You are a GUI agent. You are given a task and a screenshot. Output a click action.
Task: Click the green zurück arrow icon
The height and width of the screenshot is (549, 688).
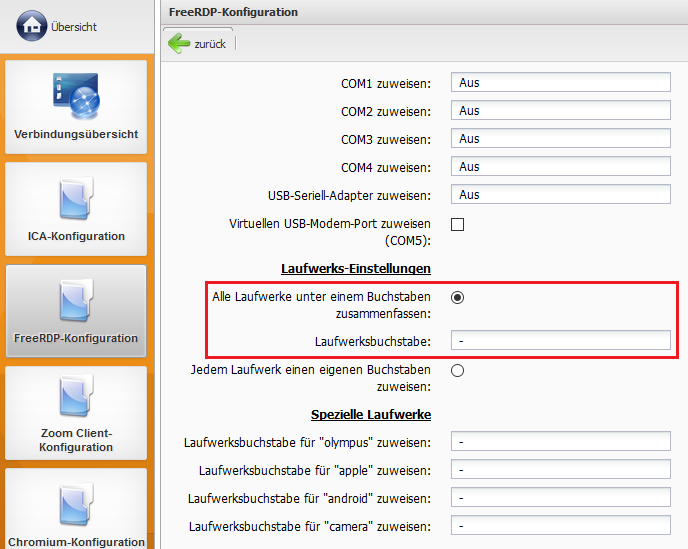[180, 43]
